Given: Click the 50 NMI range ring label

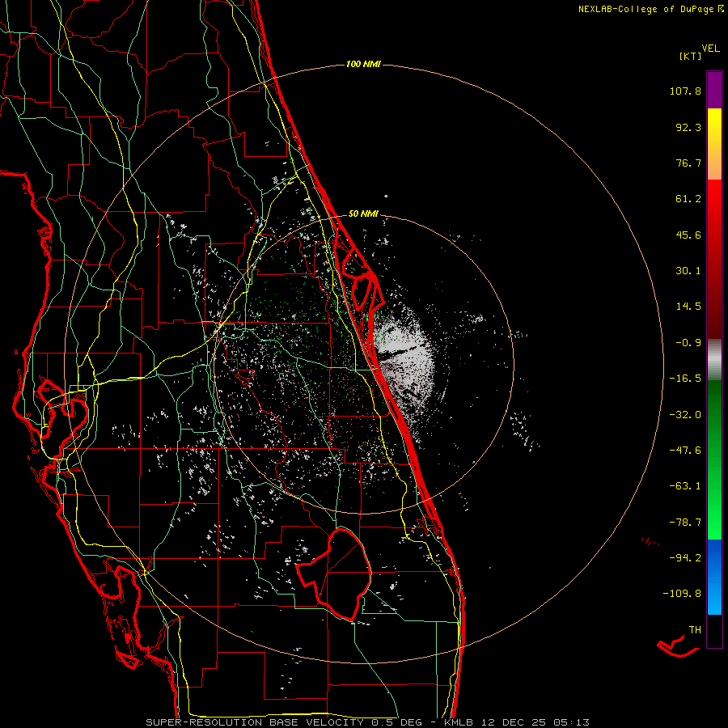Looking at the screenshot, I should [x=363, y=214].
